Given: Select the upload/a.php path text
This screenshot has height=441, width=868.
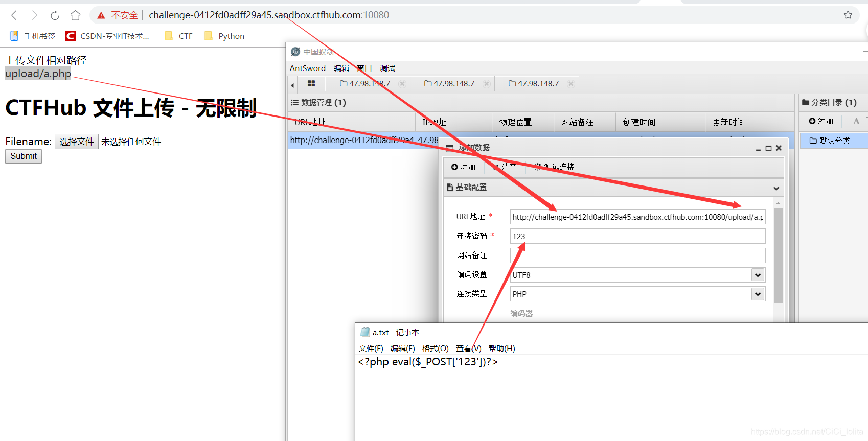Looking at the screenshot, I should coord(38,74).
